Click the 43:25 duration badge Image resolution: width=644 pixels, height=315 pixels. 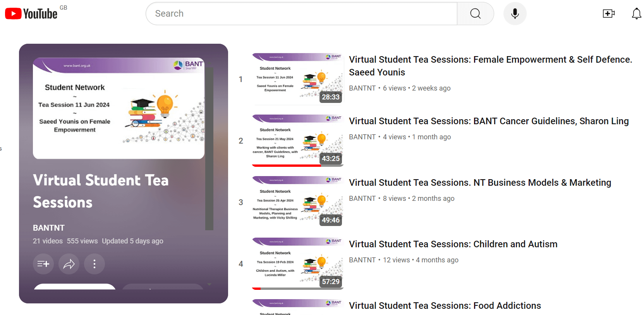(331, 159)
